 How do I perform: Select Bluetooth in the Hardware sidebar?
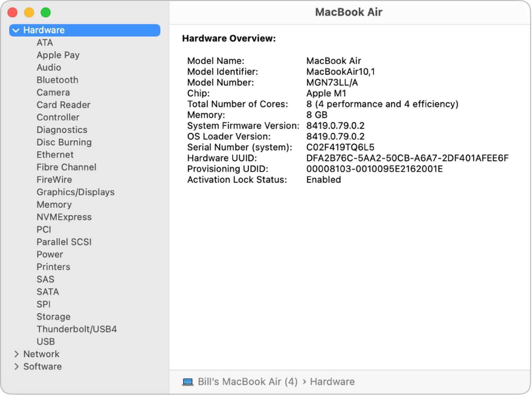click(57, 80)
